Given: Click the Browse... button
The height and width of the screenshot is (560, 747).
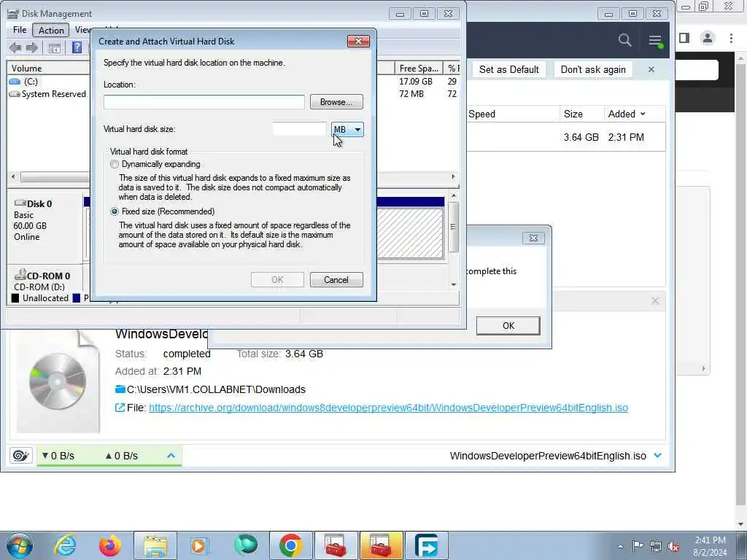Looking at the screenshot, I should tap(336, 102).
